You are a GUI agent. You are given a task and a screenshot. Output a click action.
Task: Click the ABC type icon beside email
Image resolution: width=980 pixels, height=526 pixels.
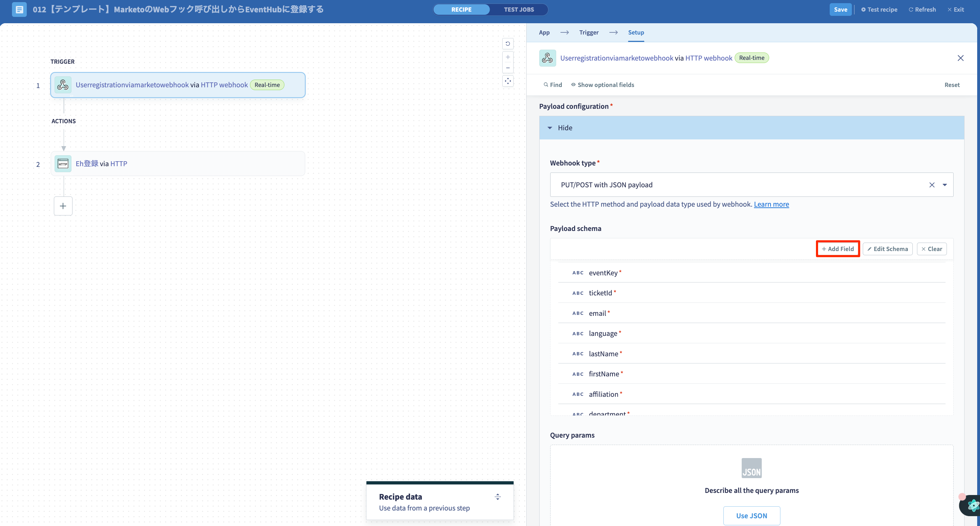[578, 313]
